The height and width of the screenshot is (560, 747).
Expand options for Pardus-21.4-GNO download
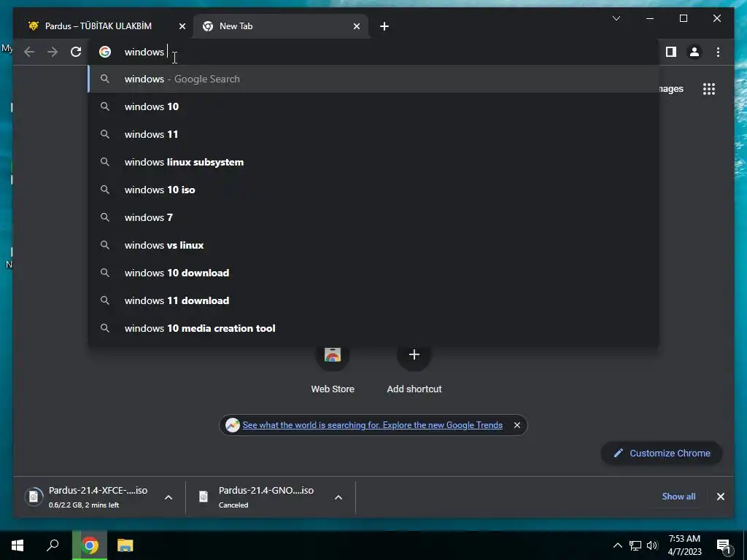338,497
